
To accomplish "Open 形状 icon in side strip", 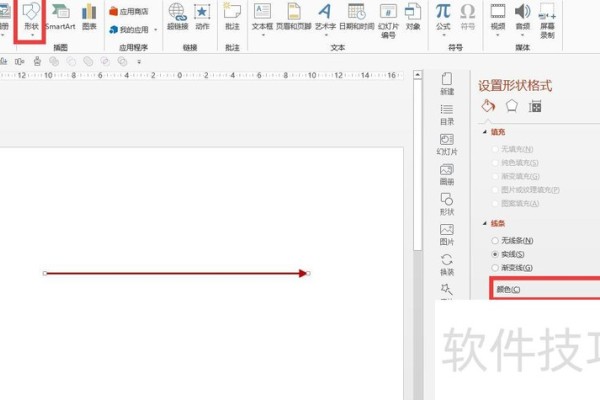I will point(447,204).
